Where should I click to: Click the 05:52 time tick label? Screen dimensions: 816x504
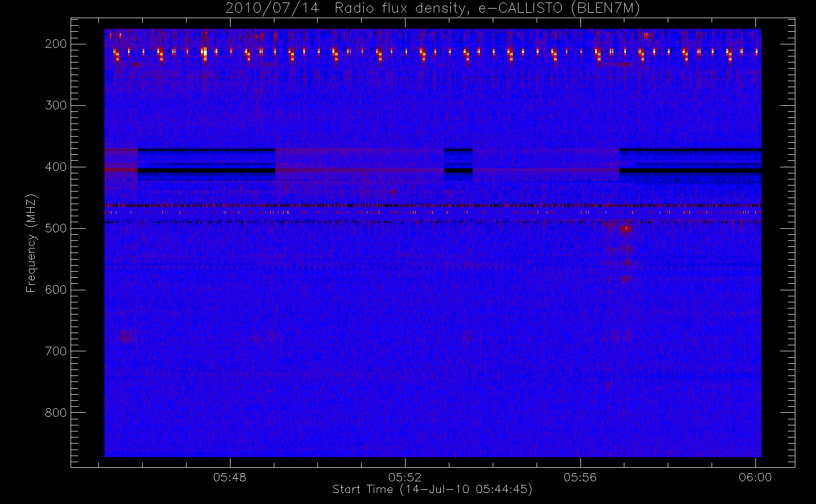click(405, 477)
